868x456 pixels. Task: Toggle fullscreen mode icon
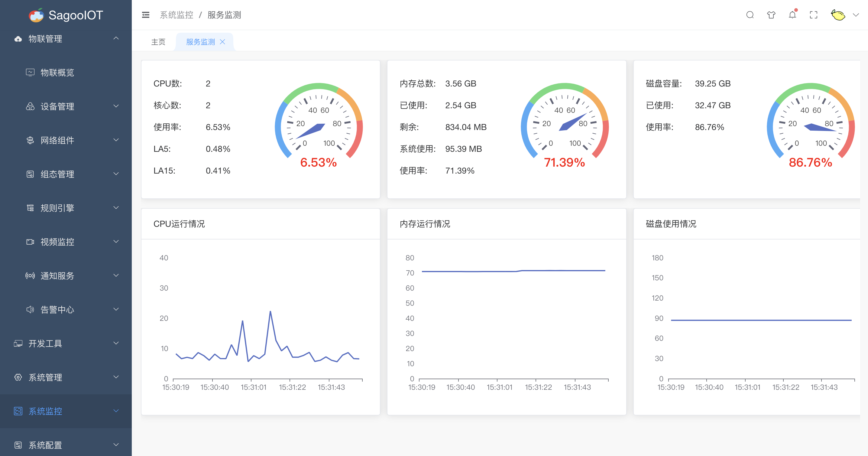click(x=813, y=15)
